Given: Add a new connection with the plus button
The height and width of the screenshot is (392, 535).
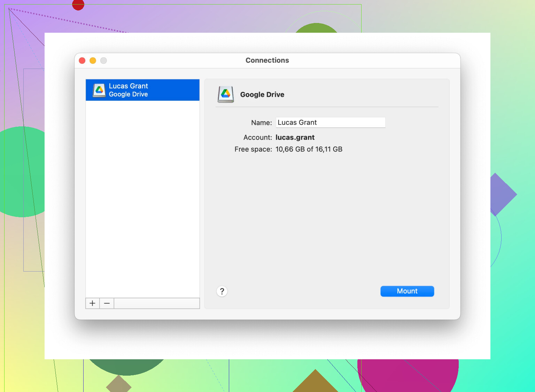Looking at the screenshot, I should [x=92, y=303].
